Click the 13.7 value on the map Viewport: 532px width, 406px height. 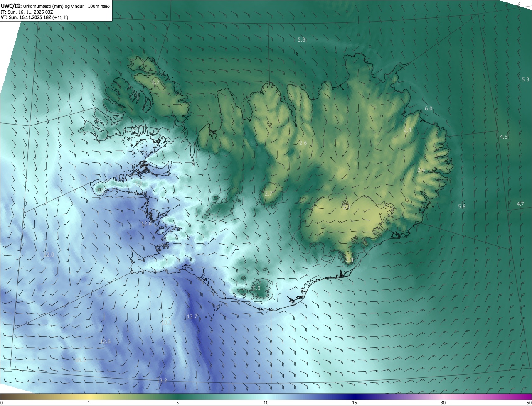pos(192,316)
